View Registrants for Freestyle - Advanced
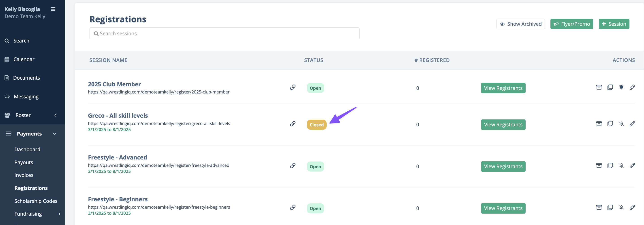The image size is (644, 225). (x=503, y=167)
